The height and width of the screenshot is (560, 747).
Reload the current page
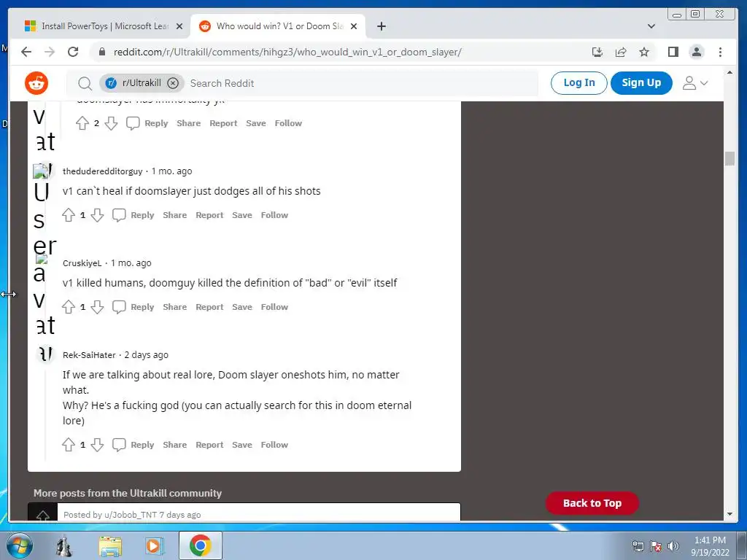tap(73, 52)
